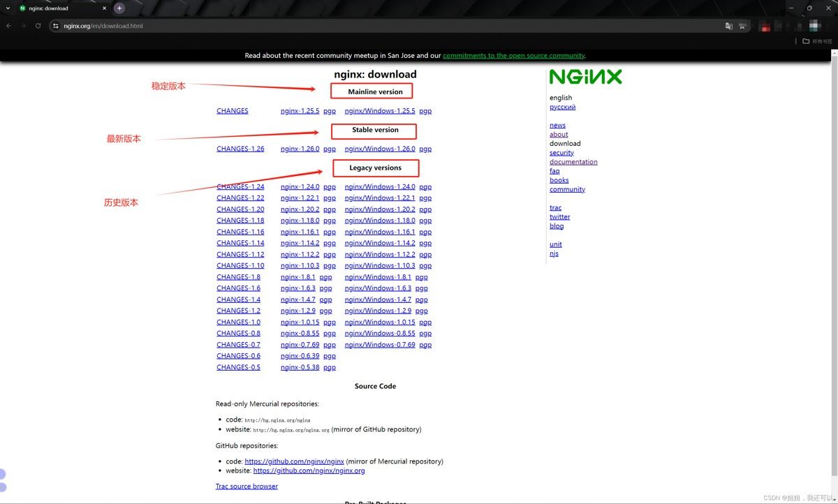838x504 pixels.
Task: Open the all bookmarks folder
Action: tap(817, 41)
